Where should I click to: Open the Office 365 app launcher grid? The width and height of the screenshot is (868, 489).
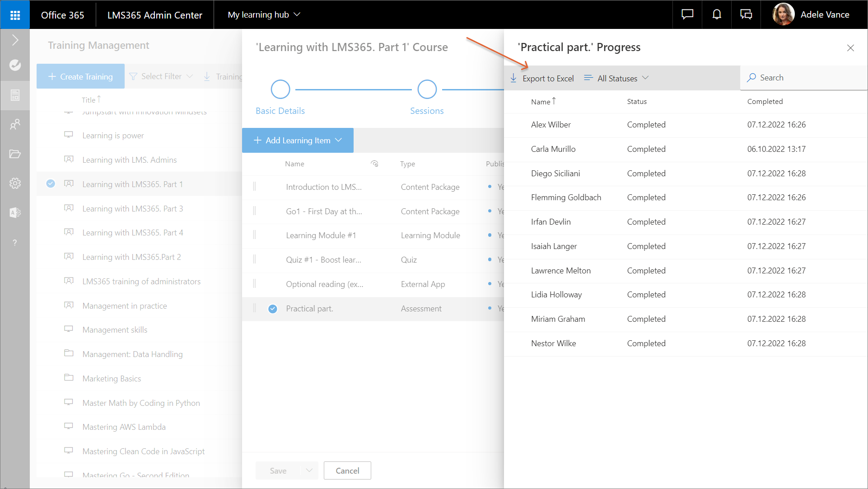pyautogui.click(x=15, y=15)
